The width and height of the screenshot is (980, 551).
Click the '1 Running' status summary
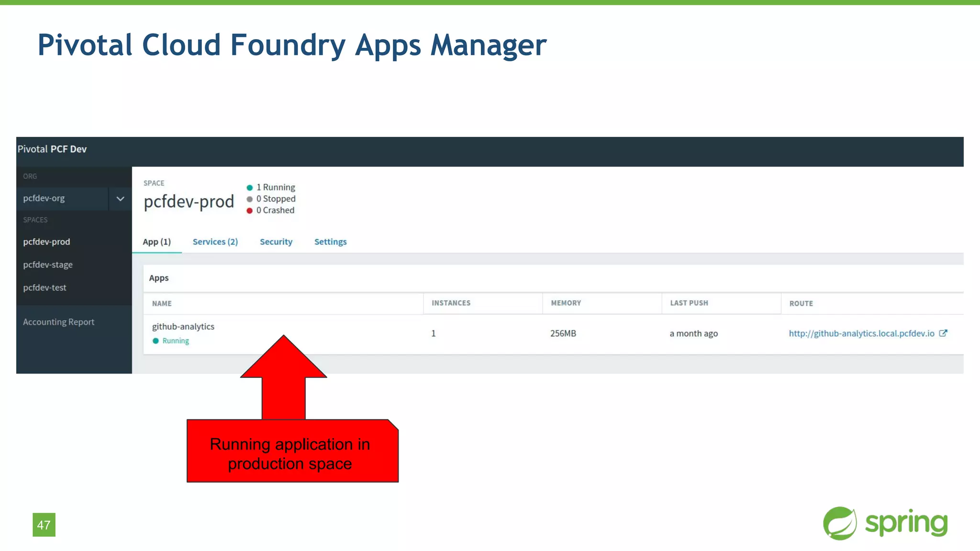click(271, 187)
